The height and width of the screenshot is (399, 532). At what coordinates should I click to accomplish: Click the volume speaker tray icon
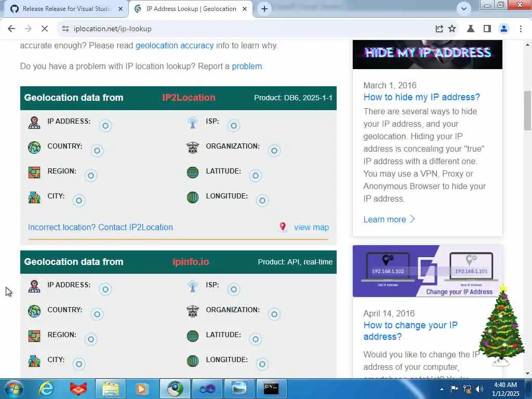479,389
